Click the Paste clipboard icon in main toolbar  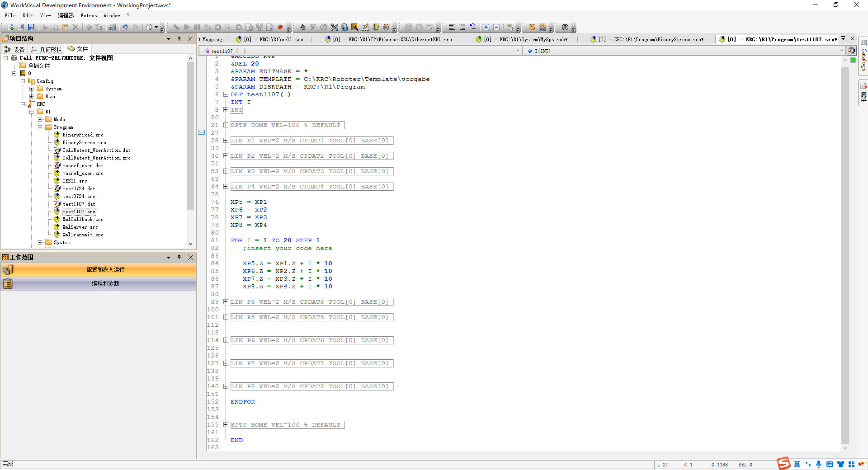[x=65, y=27]
